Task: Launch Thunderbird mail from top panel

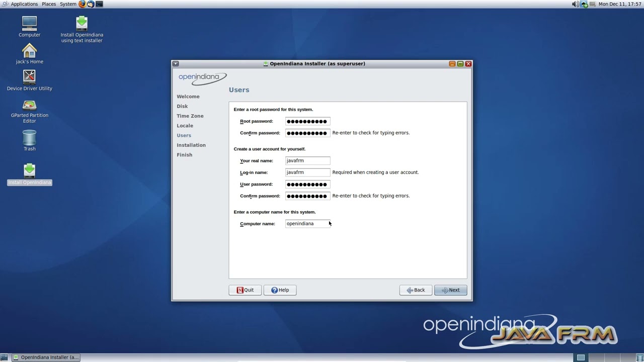Action: coord(91,4)
